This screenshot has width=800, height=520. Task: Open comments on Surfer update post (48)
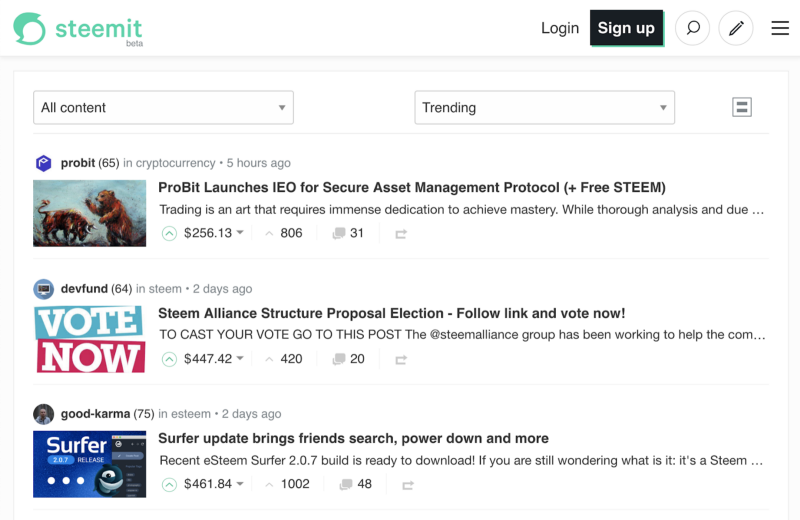coord(356,484)
